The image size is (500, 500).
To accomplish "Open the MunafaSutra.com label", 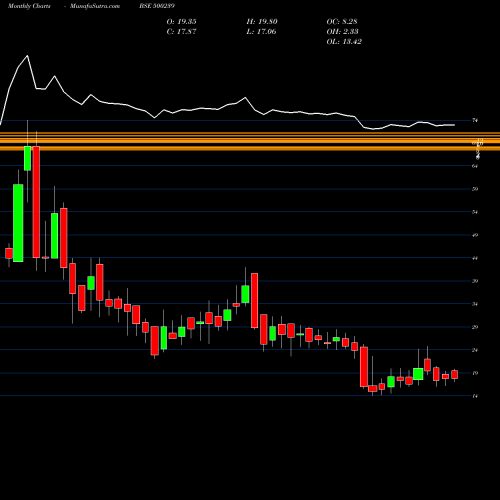I will pyautogui.click(x=95, y=6).
